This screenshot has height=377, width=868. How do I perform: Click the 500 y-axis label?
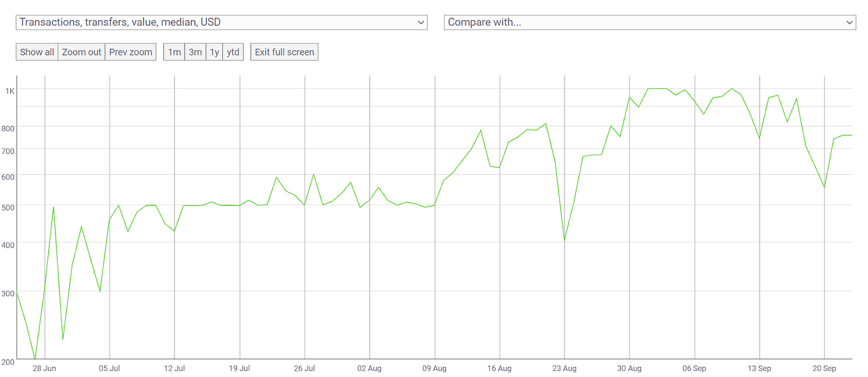[x=7, y=207]
